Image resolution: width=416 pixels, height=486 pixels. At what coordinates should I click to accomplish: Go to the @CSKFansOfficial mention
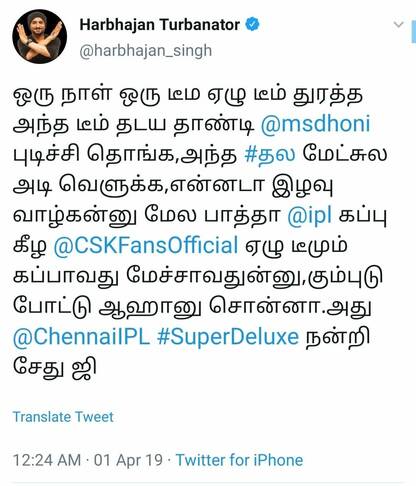tap(146, 246)
